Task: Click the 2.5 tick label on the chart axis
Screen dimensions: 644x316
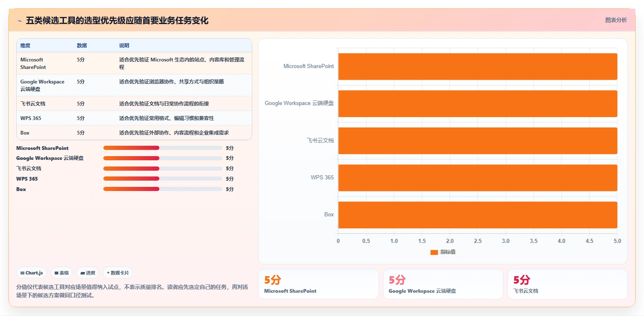Action: (x=478, y=241)
